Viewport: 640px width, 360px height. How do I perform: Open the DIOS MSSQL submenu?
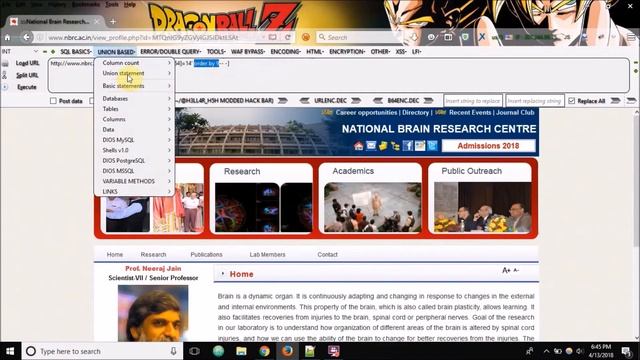coord(135,171)
